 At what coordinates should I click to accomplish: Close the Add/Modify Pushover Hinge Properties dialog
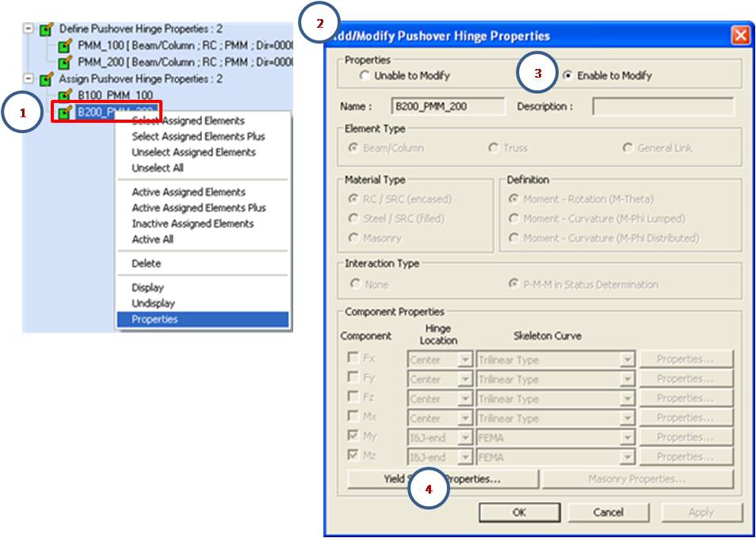click(x=740, y=36)
